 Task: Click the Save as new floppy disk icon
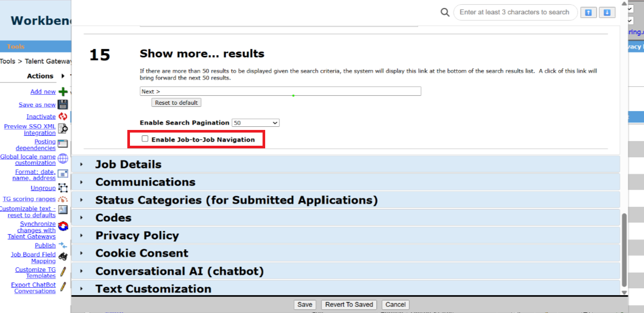63,105
